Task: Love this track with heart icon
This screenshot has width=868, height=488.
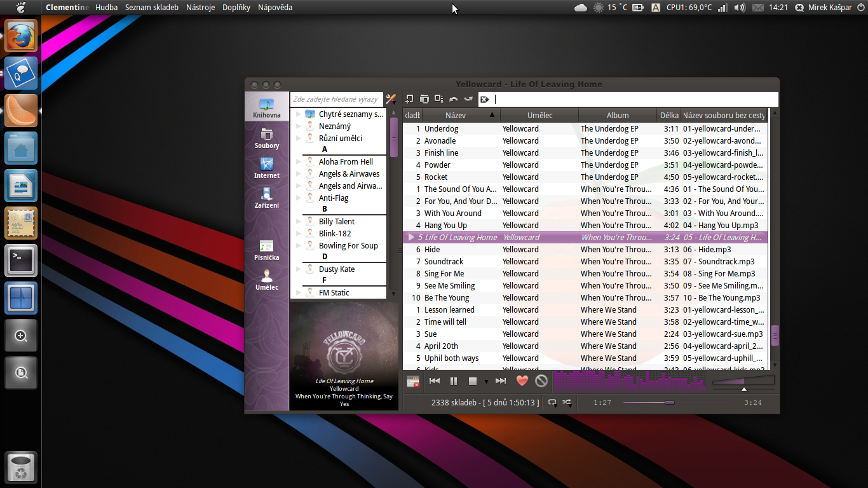Action: click(x=522, y=381)
